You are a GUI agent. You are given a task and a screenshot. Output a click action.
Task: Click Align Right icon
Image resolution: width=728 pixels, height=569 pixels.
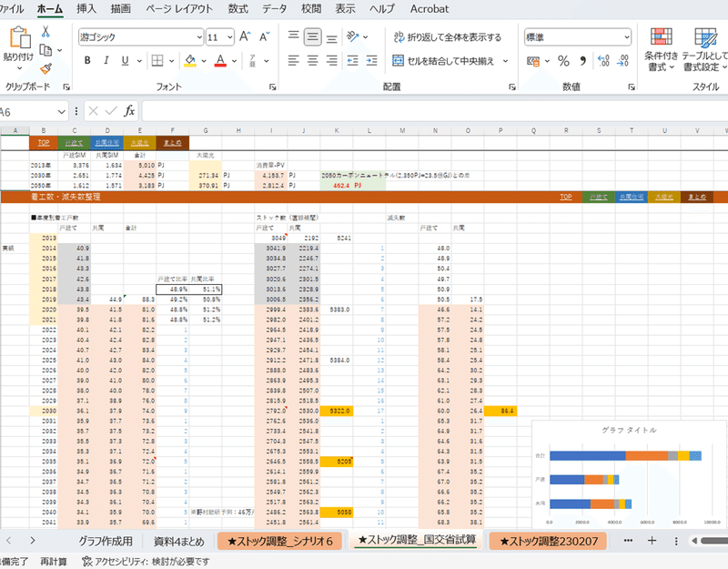click(331, 60)
